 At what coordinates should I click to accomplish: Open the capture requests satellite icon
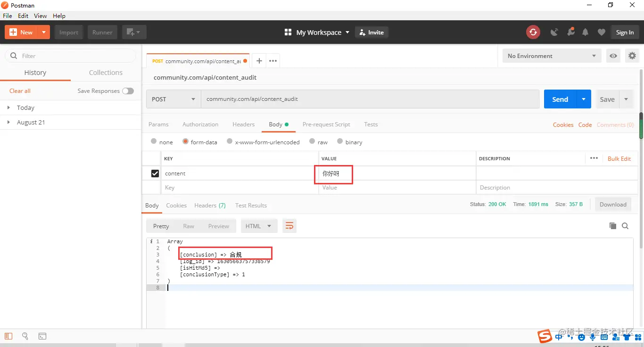[554, 32]
